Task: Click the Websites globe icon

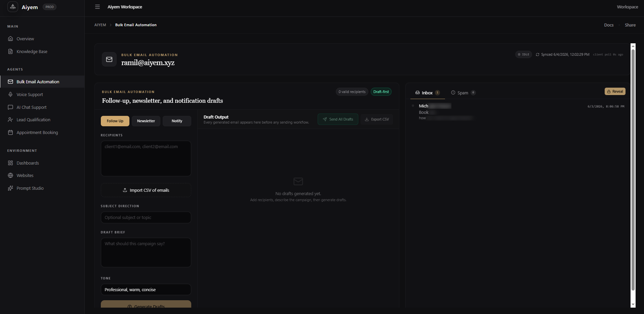Action: [x=10, y=175]
